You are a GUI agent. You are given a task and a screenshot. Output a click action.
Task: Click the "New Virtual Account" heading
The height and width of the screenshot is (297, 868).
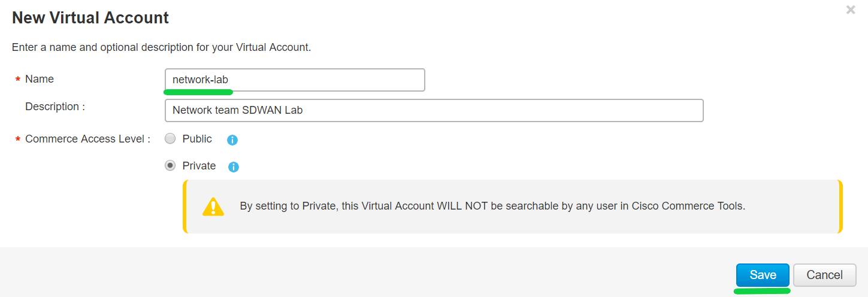[x=90, y=18]
